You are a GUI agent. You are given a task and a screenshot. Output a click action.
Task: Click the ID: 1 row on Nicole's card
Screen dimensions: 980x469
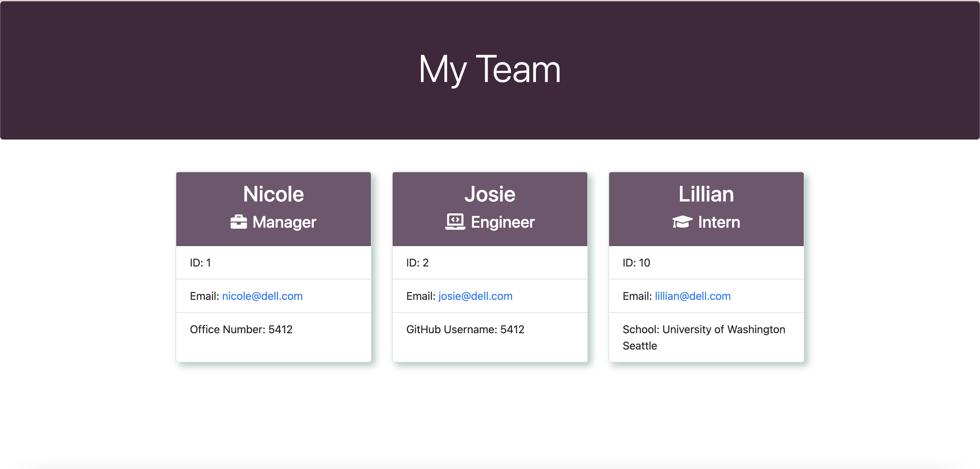pos(273,262)
